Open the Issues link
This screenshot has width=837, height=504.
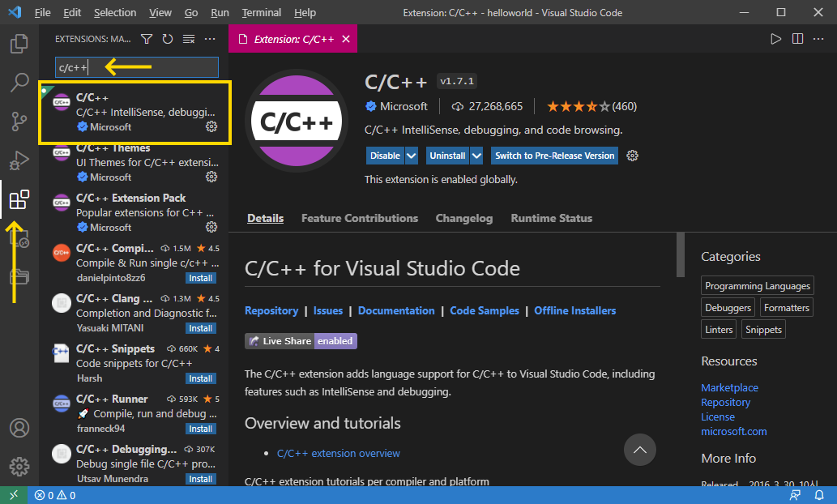point(328,310)
